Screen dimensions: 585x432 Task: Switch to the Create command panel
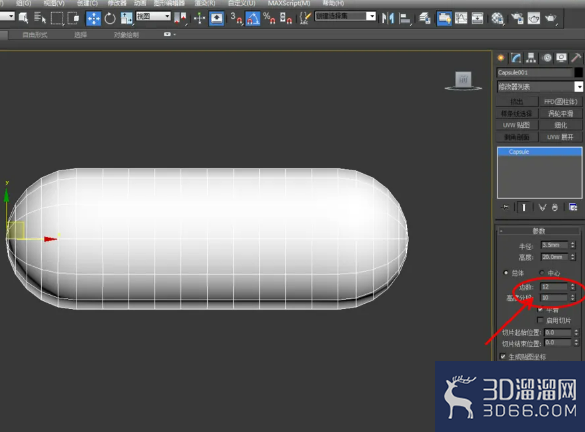(501, 58)
